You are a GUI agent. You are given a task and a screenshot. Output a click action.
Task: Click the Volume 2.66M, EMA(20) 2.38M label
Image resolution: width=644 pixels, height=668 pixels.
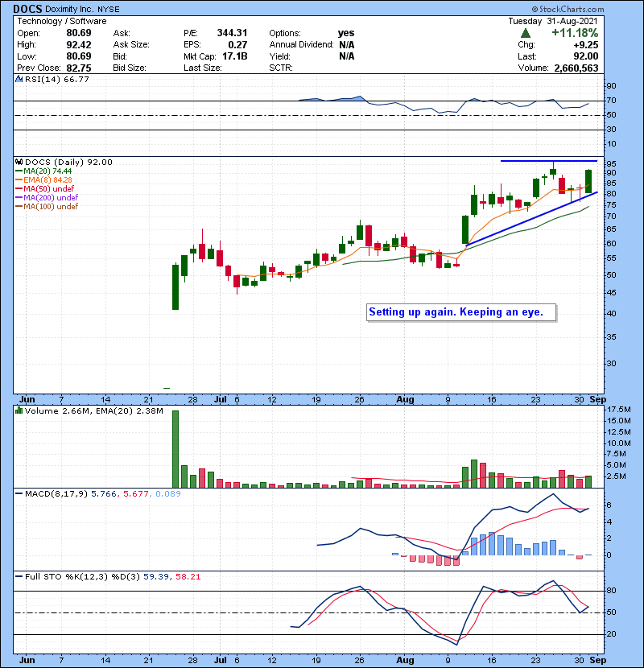[x=93, y=411]
